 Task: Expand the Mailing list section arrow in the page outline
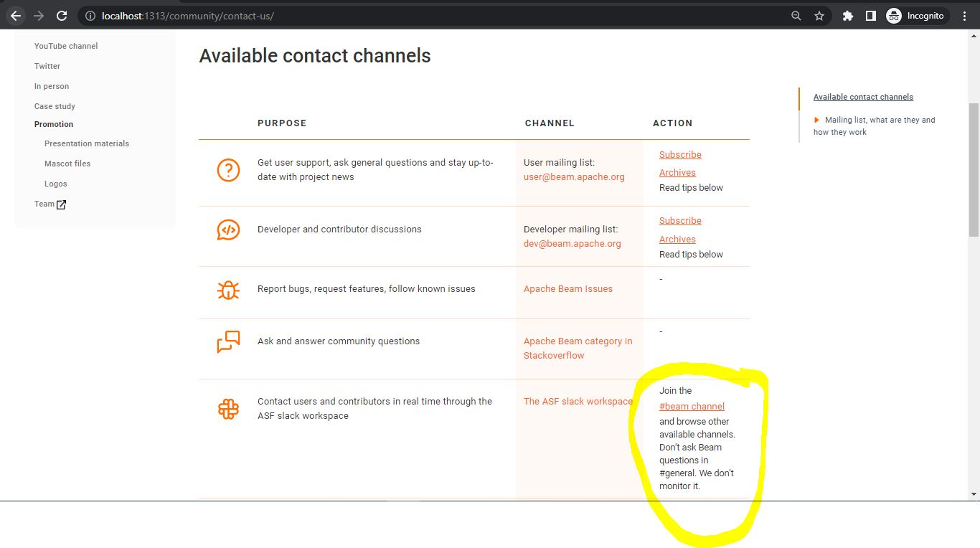(x=816, y=120)
